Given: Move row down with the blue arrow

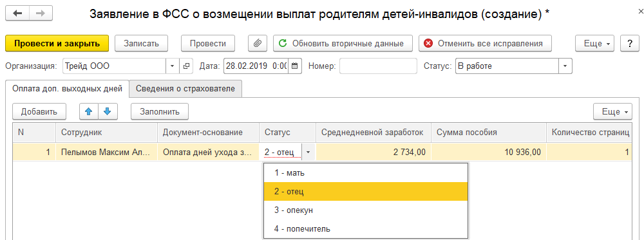Looking at the screenshot, I should [x=108, y=111].
